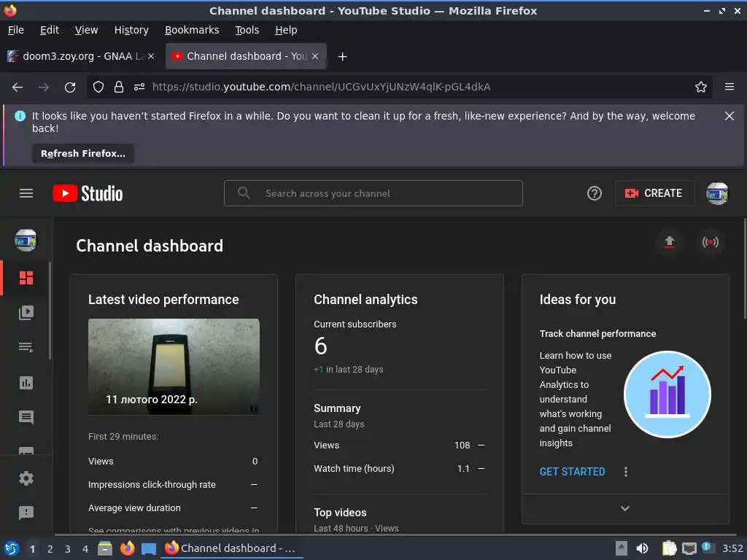
Task: Go back with the browser back arrow
Action: 18,87
